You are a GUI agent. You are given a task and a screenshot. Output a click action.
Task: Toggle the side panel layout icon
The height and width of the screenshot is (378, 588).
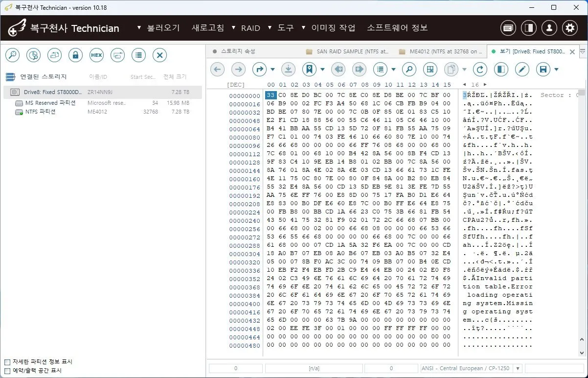(501, 70)
